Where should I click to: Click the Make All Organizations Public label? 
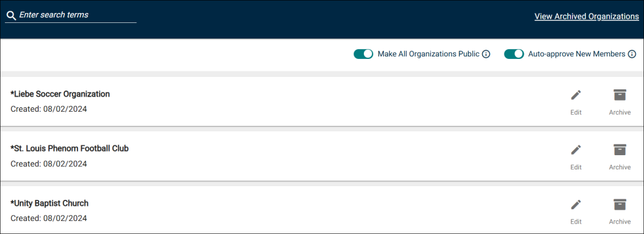click(428, 54)
